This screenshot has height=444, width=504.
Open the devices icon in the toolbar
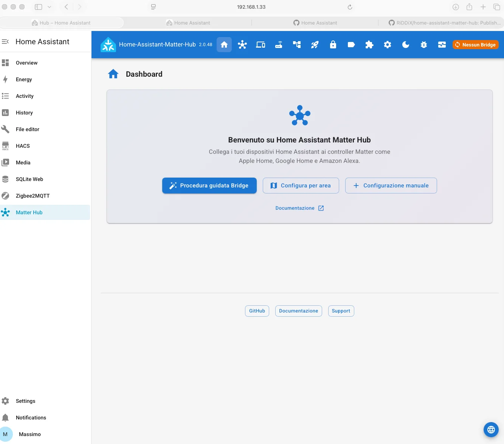(261, 45)
